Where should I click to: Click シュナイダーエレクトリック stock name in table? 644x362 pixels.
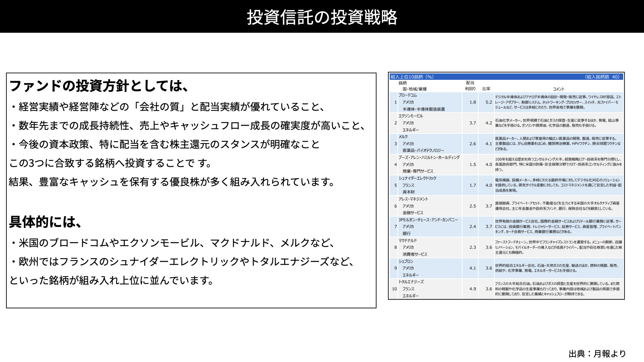point(417,178)
